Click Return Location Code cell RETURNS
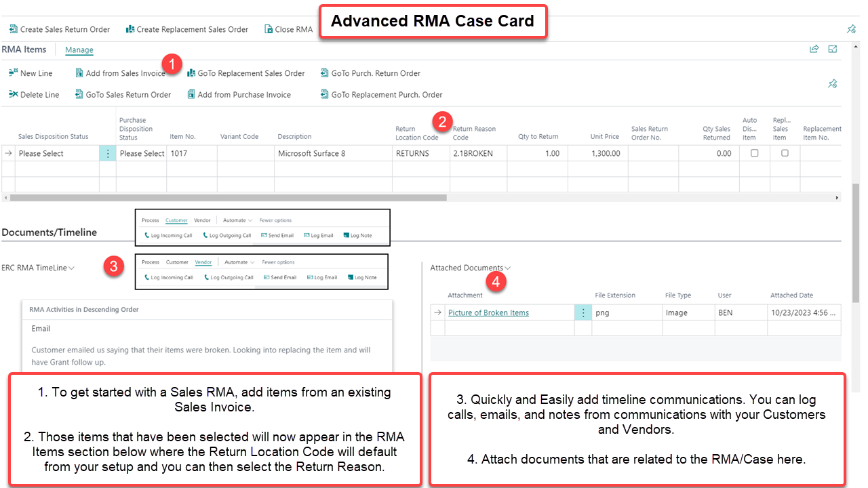The width and height of the screenshot is (868, 488). click(x=420, y=153)
